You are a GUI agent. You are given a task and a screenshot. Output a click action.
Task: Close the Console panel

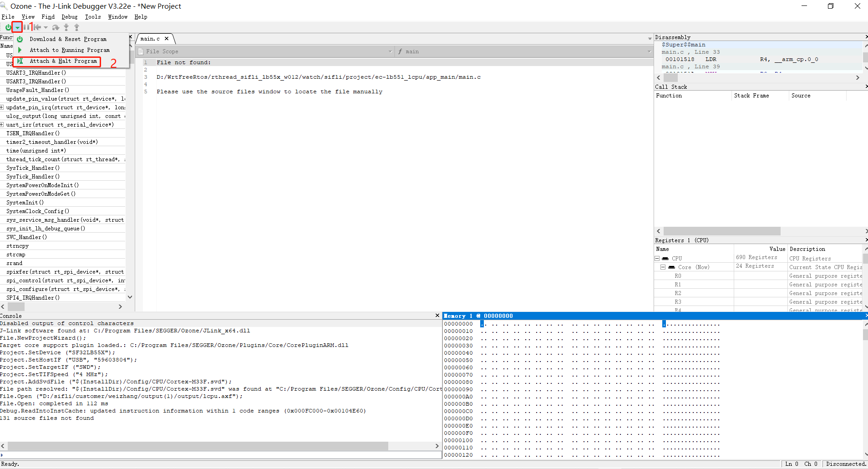(437, 316)
